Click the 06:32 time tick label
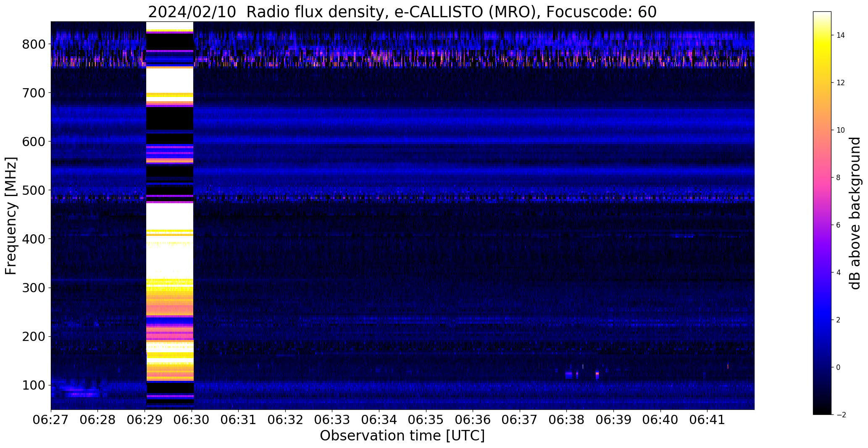Viewport: 868px width, 448px height. coord(286,420)
